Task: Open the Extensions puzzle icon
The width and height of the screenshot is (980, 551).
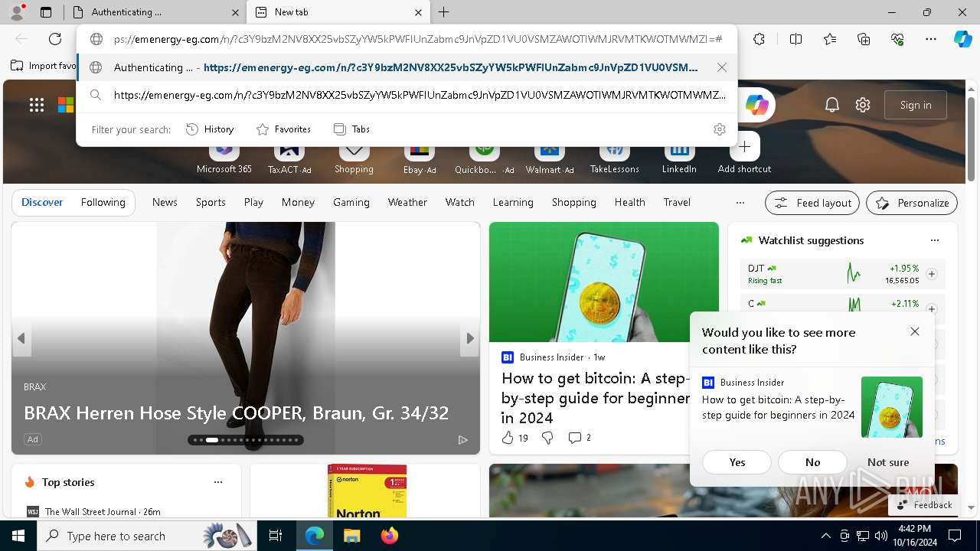Action: (759, 39)
